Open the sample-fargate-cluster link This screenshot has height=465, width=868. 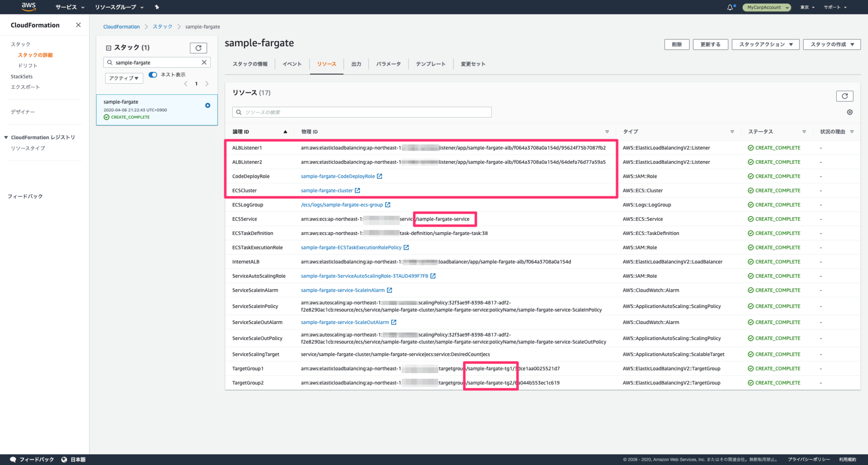[x=327, y=190]
